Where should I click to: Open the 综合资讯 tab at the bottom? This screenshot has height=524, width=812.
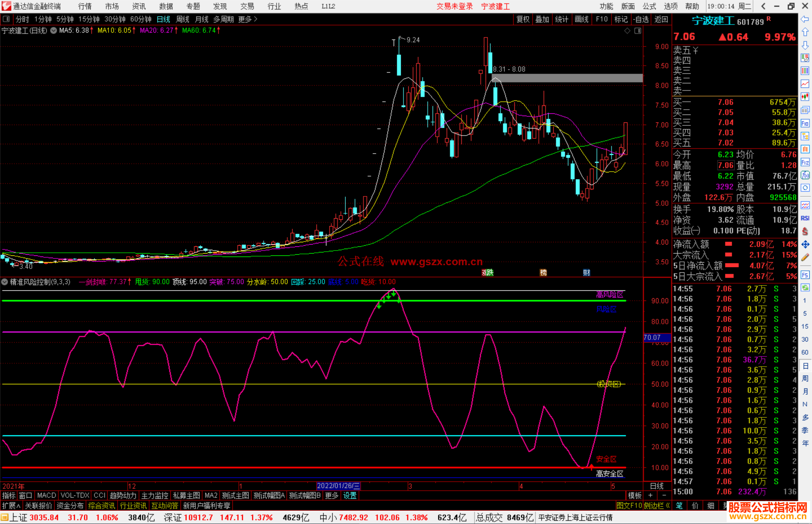click(x=101, y=506)
